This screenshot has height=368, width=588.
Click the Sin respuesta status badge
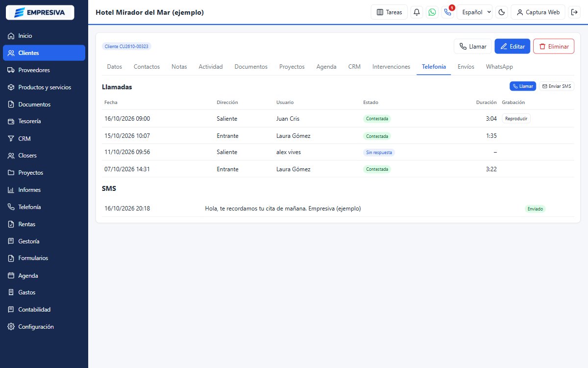pos(379,153)
